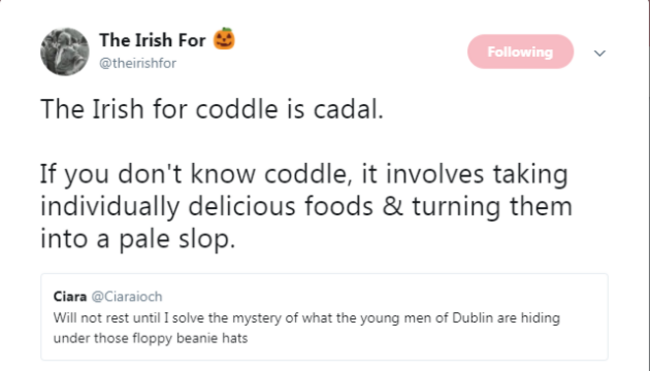Click the pumpkin emoji beside the name
Viewport: 650px width, 371px height.
224,39
